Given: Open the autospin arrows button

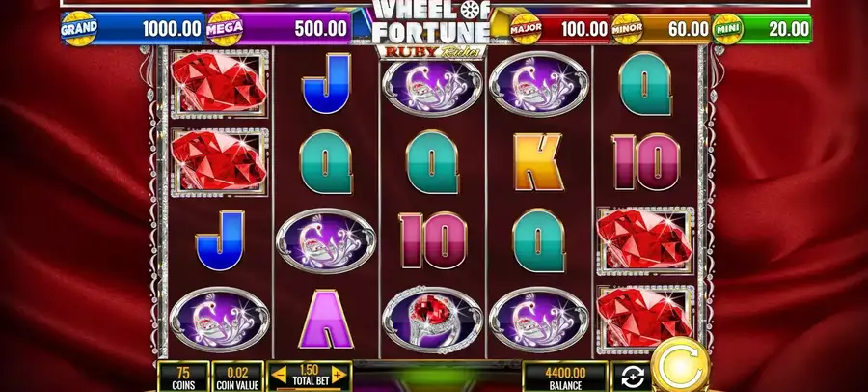Looking at the screenshot, I should pyautogui.click(x=632, y=377).
